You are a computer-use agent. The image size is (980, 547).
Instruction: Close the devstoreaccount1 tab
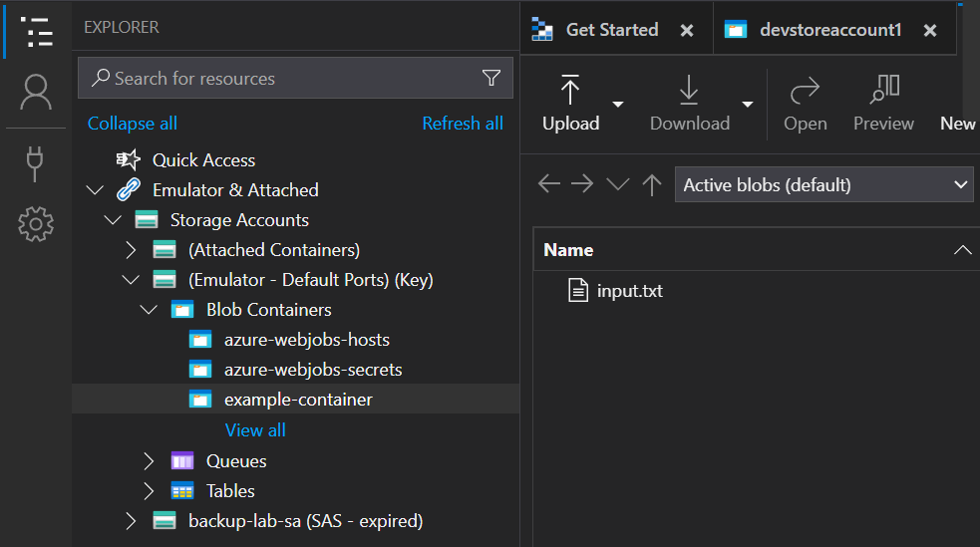tap(930, 31)
